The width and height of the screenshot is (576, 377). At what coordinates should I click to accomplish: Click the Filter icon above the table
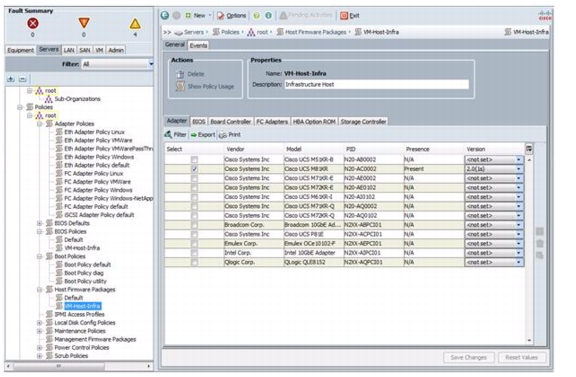coord(168,134)
